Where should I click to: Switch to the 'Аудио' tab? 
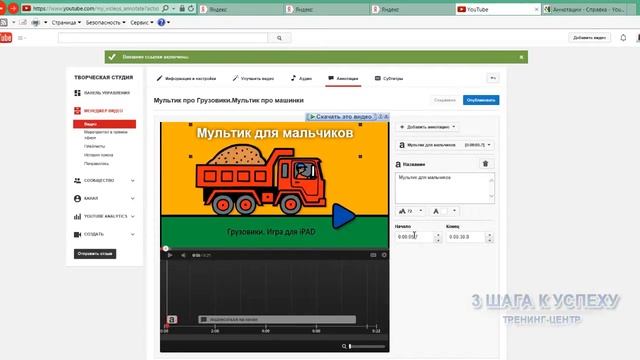point(302,78)
